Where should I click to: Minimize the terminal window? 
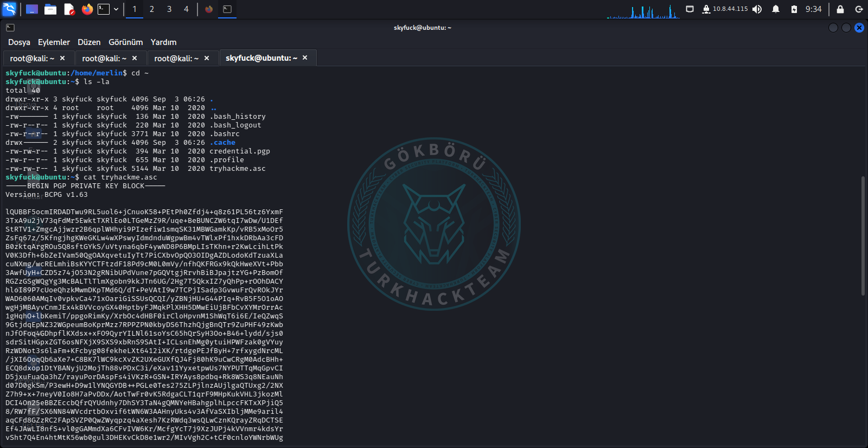(833, 28)
